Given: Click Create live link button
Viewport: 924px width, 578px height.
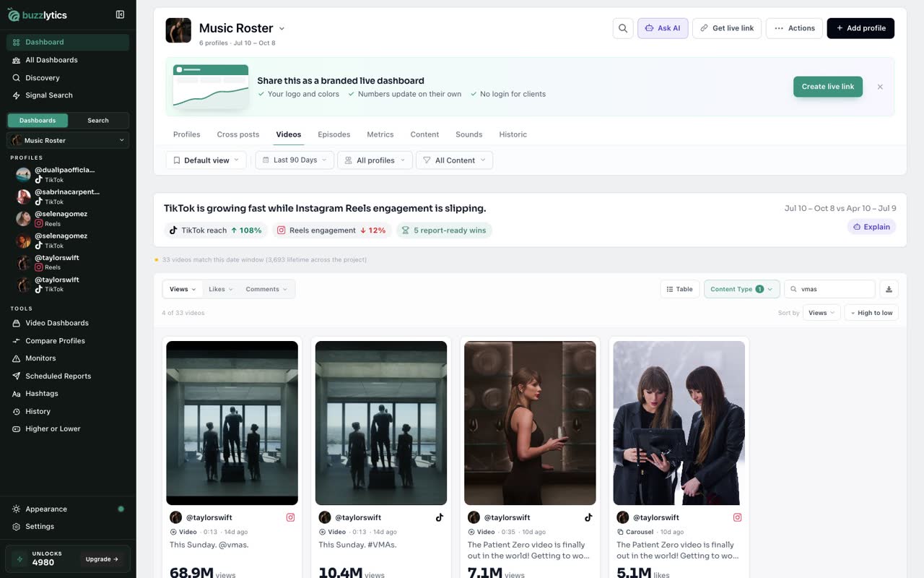Looking at the screenshot, I should click(x=828, y=87).
